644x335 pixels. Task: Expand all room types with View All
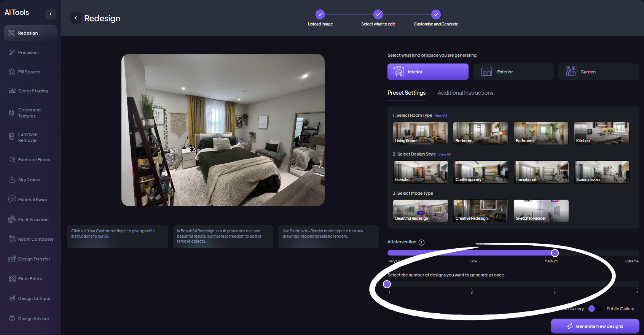pyautogui.click(x=441, y=116)
